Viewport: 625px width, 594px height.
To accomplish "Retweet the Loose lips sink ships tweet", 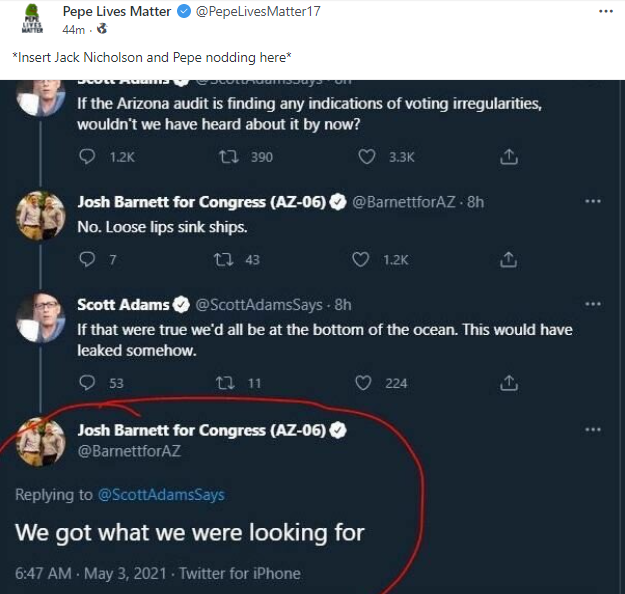I will coord(227,260).
